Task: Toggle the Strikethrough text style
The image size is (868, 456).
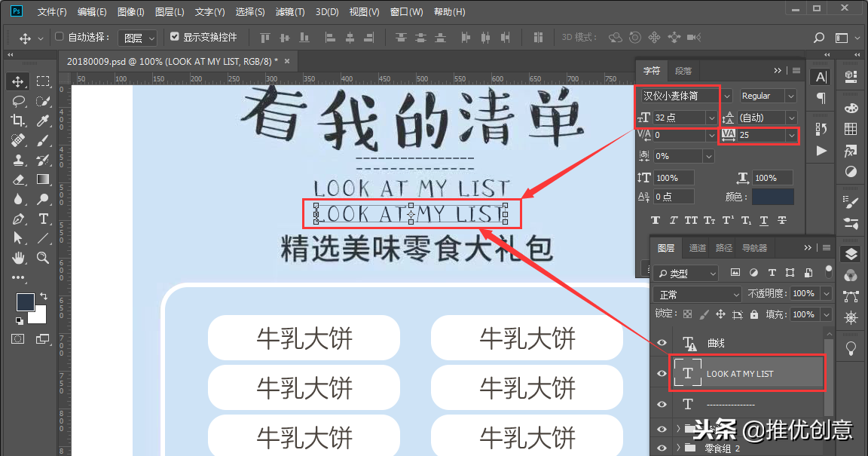Action: pyautogui.click(x=782, y=221)
